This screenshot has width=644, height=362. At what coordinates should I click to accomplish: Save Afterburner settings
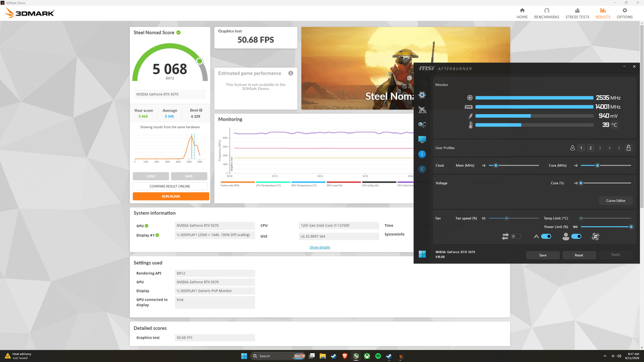point(543,255)
